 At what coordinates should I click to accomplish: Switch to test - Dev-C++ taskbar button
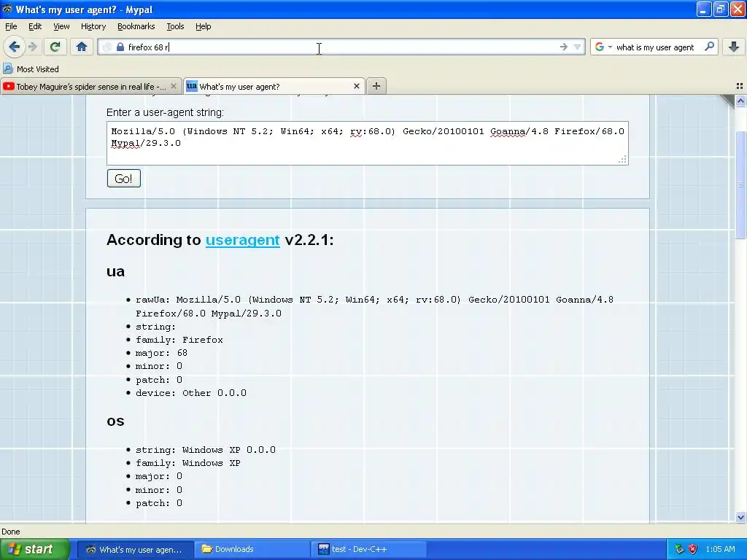point(368,550)
